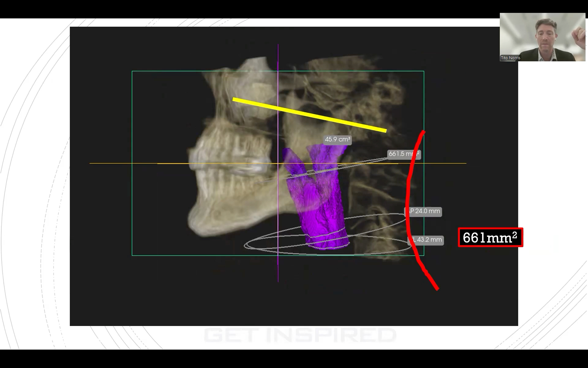
Task: Click the 45.9 cm³ volume label
Action: pos(337,140)
